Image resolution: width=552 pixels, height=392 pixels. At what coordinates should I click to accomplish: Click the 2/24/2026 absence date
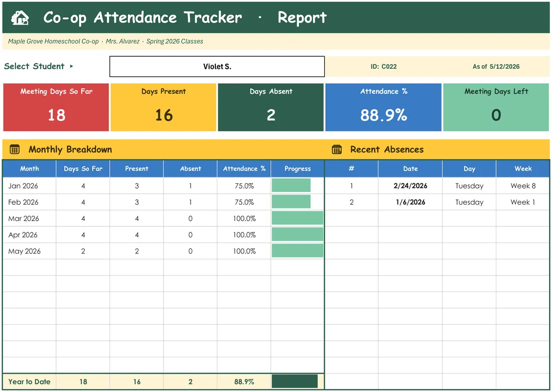[x=410, y=186]
